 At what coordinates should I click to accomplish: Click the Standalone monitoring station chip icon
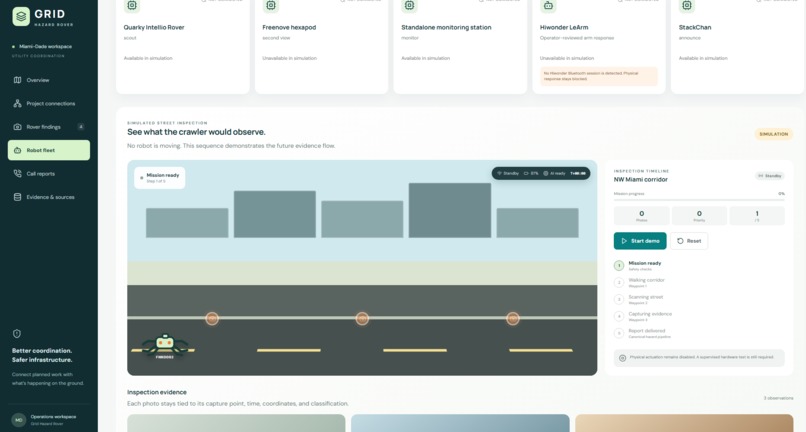click(409, 5)
